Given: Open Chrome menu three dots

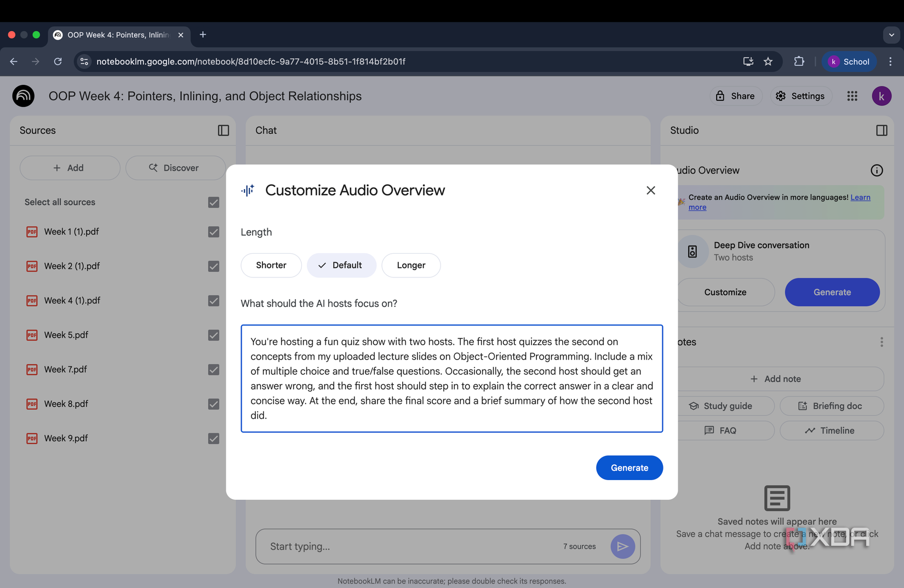Looking at the screenshot, I should pyautogui.click(x=890, y=61).
